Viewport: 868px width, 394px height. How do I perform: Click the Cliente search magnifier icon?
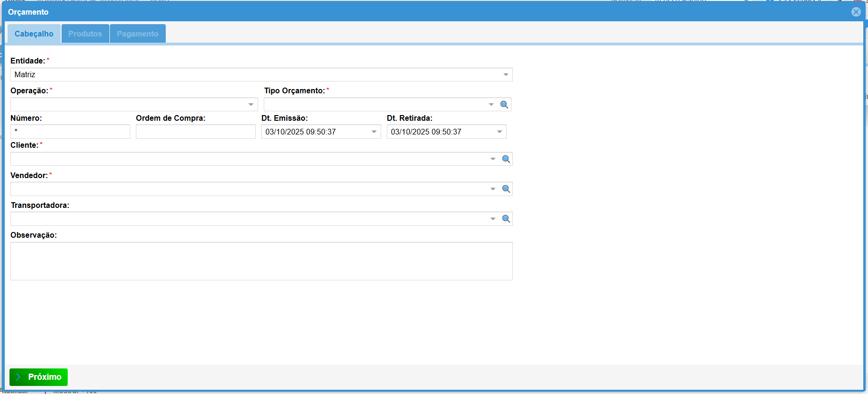(506, 159)
